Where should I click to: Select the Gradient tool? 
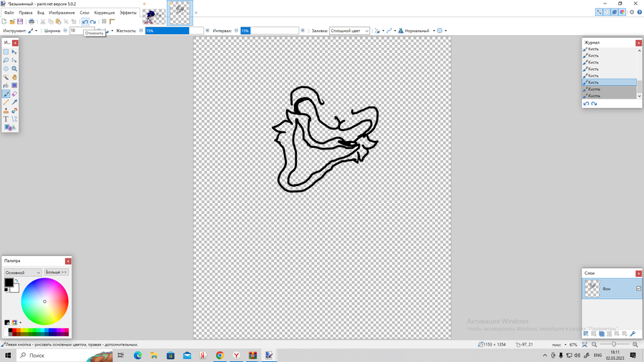(14, 85)
